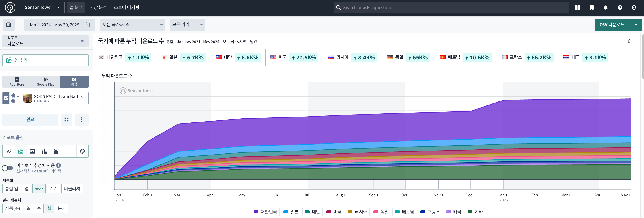Click the 일본 blue legend swatch

[x=286, y=212]
